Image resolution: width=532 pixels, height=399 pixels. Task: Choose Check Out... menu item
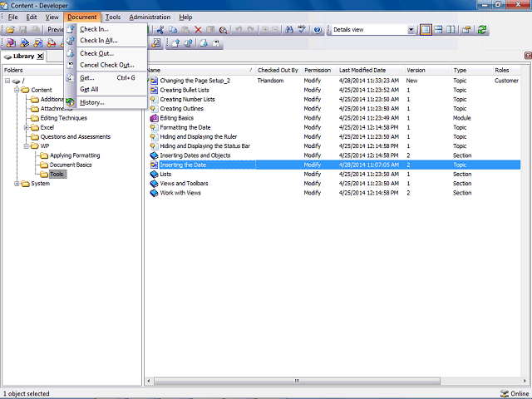[106, 53]
